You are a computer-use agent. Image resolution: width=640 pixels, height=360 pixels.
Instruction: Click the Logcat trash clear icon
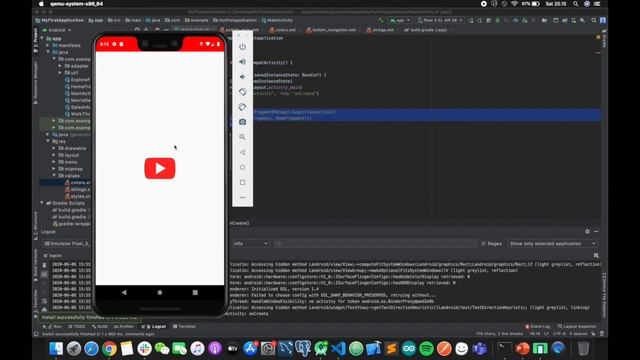coord(44,265)
